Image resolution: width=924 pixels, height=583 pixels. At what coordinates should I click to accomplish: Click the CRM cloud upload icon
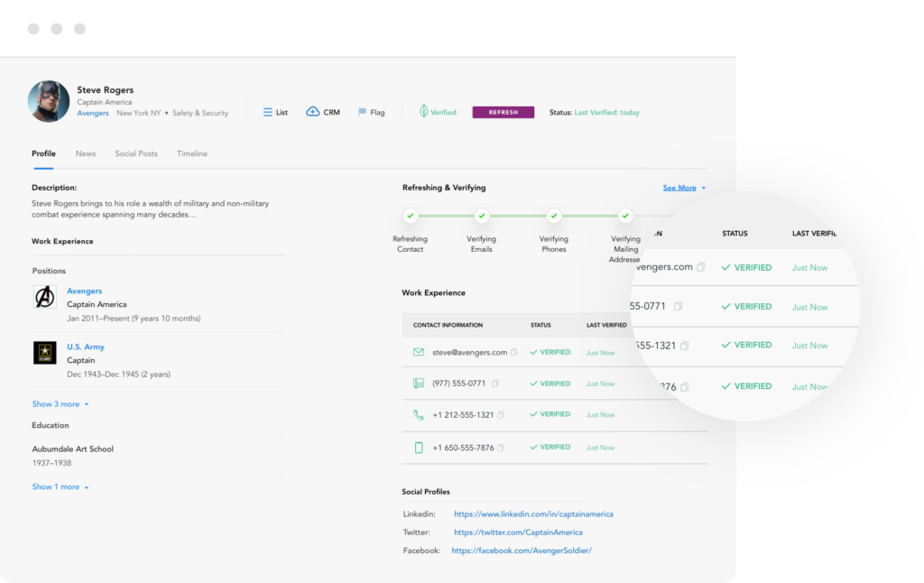pyautogui.click(x=312, y=111)
